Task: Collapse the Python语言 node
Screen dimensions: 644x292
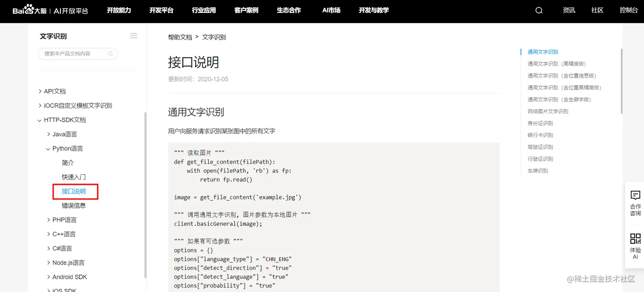Action: tap(49, 148)
